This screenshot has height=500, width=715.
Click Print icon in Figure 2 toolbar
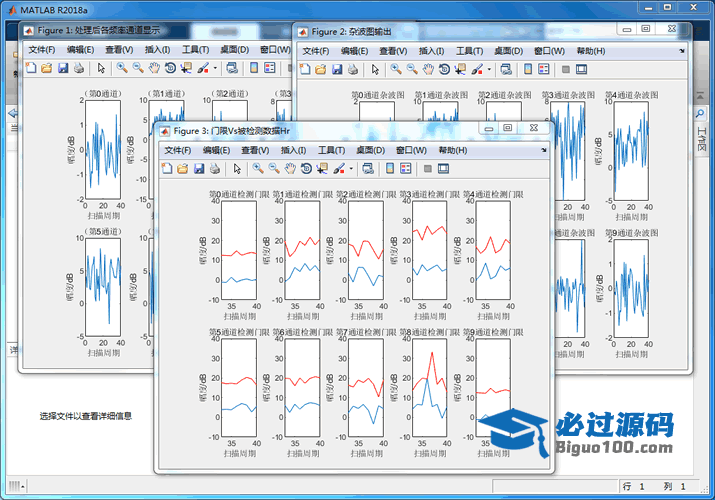point(353,69)
